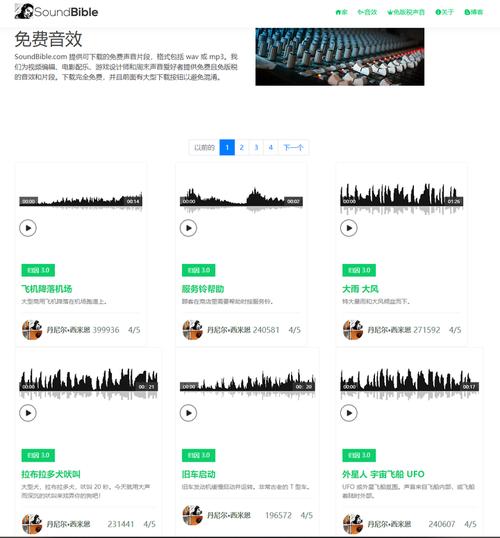Click author name on 旧车启动 card
This screenshot has height=538, width=500.
click(229, 515)
